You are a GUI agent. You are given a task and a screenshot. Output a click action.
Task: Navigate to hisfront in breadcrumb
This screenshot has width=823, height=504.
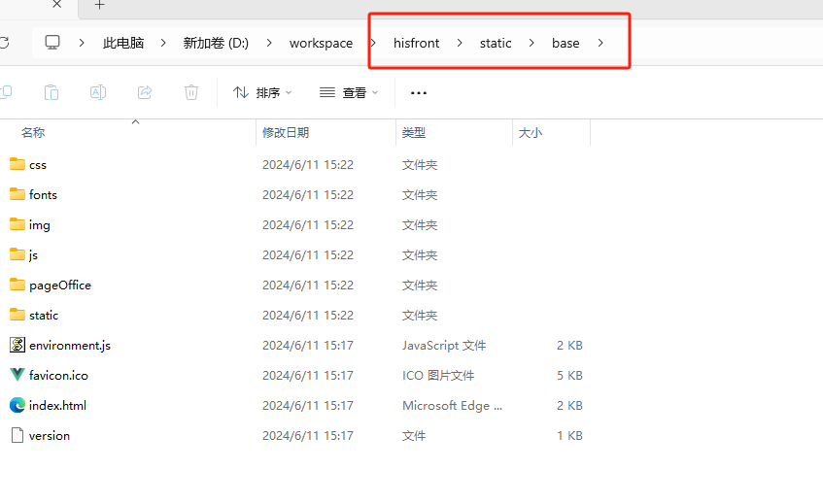tap(416, 43)
